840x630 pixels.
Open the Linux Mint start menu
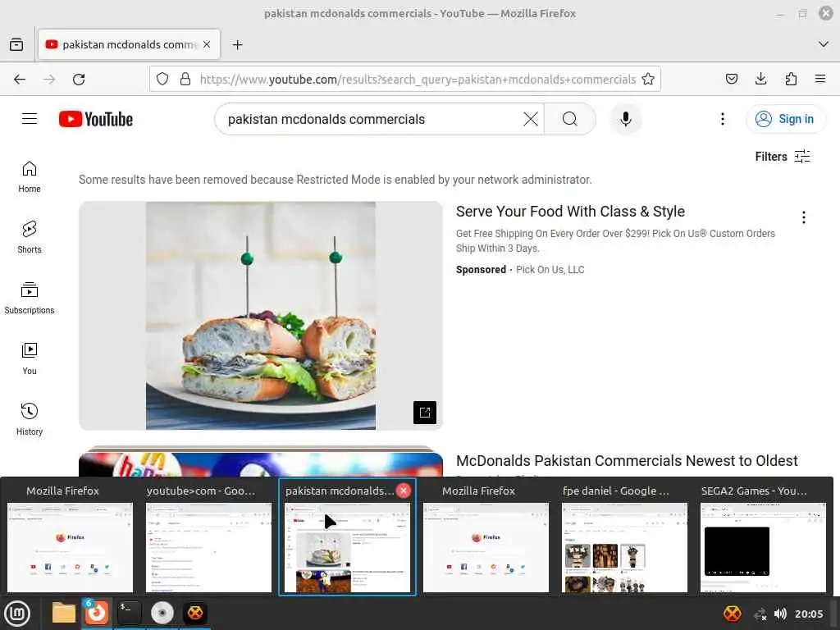[x=17, y=614]
